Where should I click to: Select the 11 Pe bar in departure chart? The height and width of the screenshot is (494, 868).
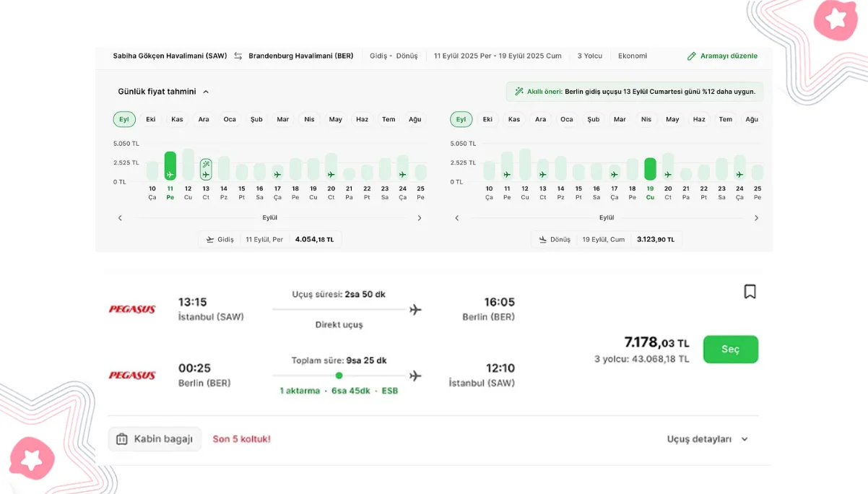pos(170,166)
